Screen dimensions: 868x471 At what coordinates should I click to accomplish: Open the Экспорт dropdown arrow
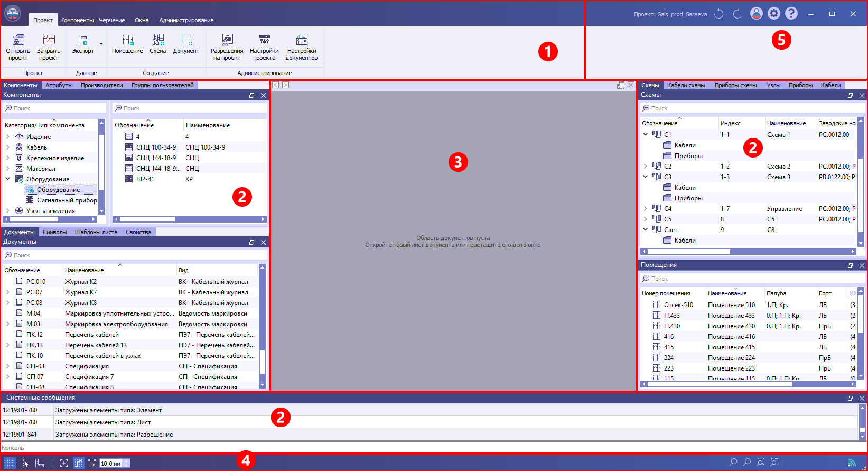click(x=101, y=44)
